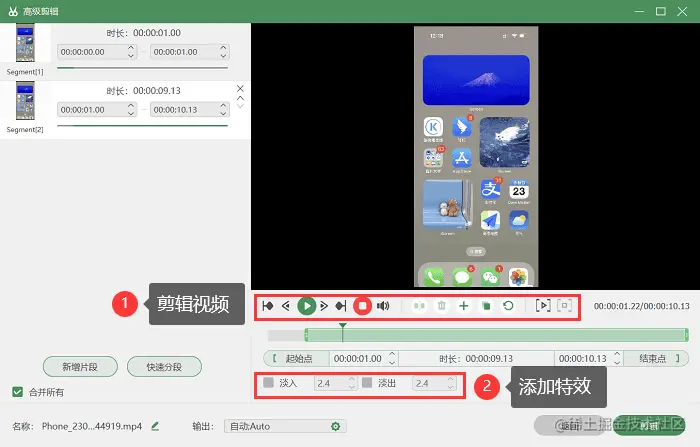Click the left trim handle of timeline
This screenshot has width=700, height=447.
tap(306, 335)
